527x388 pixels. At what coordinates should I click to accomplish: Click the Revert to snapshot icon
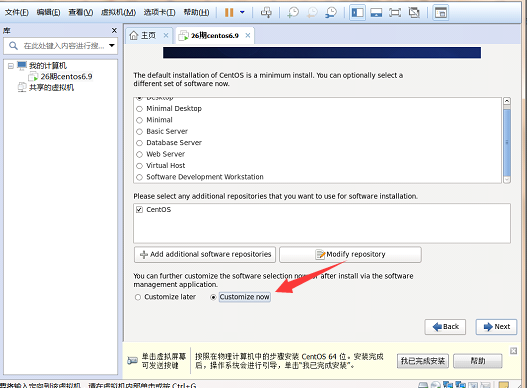pyautogui.click(x=312, y=13)
